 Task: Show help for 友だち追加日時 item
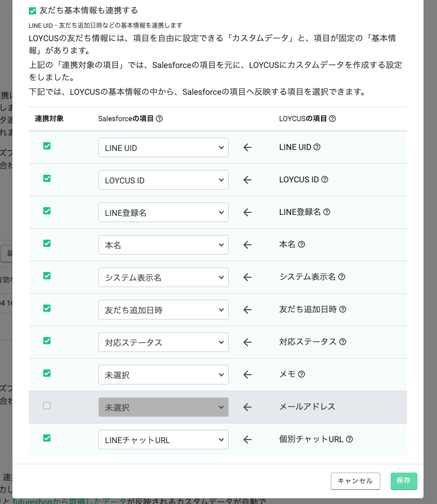click(x=343, y=309)
